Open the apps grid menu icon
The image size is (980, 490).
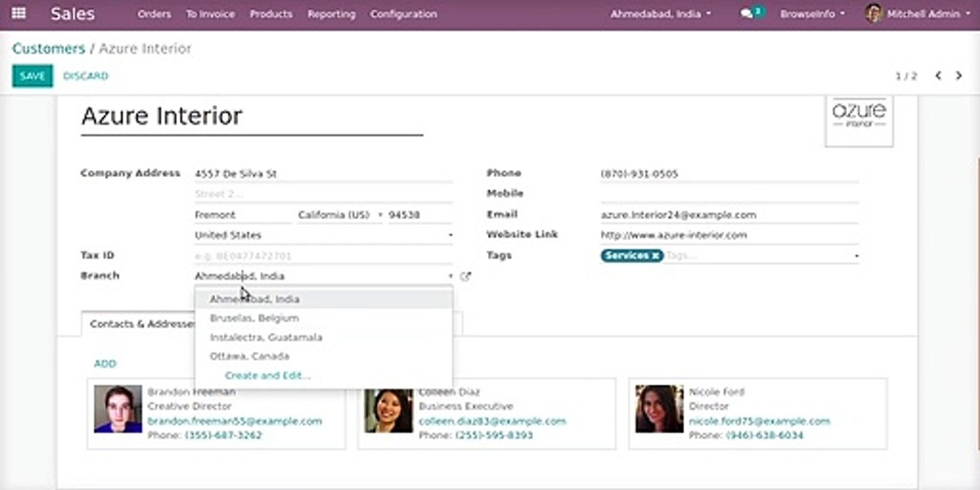pyautogui.click(x=19, y=13)
